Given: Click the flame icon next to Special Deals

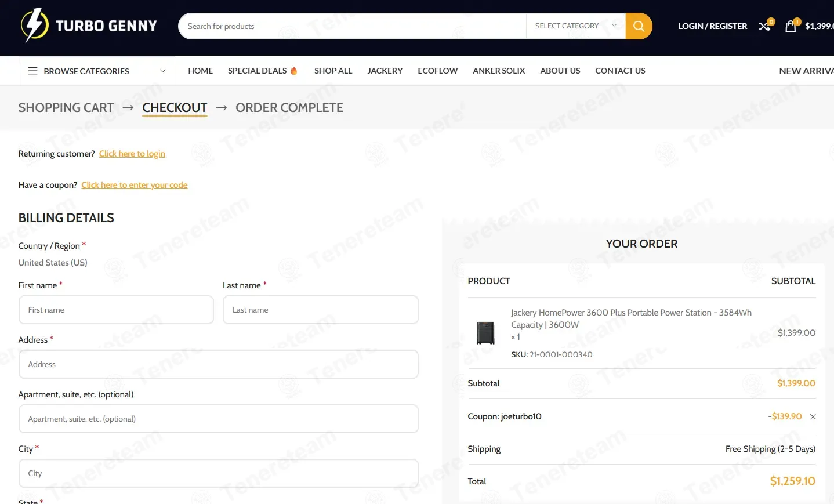Looking at the screenshot, I should (294, 71).
